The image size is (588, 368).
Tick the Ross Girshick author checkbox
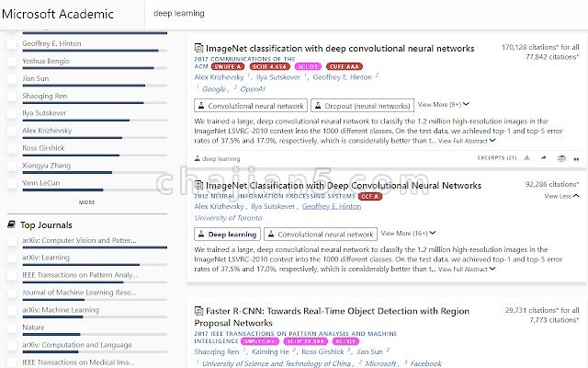[12, 149]
